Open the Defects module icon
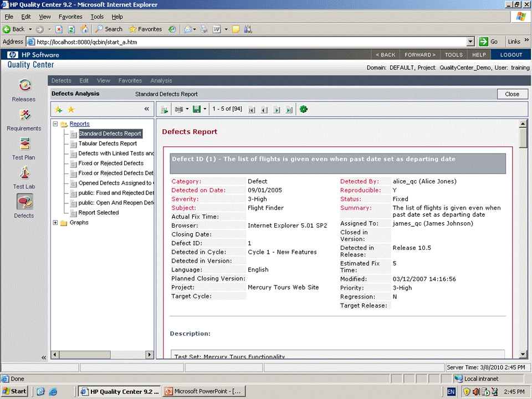This screenshot has width=532, height=399. pyautogui.click(x=24, y=202)
